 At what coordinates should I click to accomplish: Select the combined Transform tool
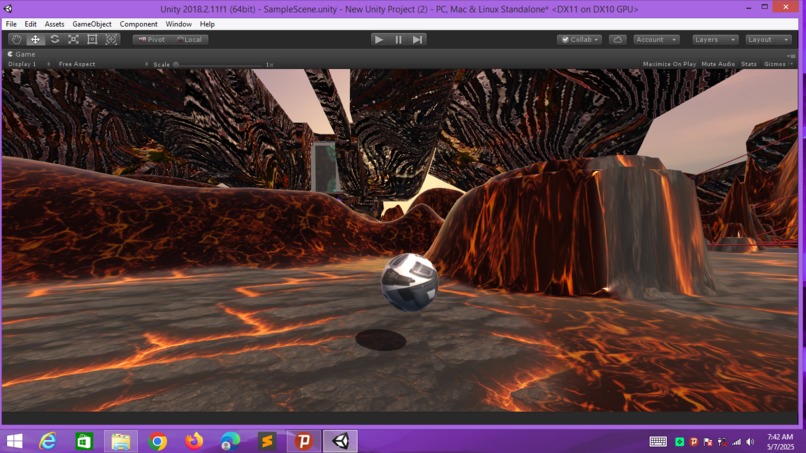tap(111, 40)
